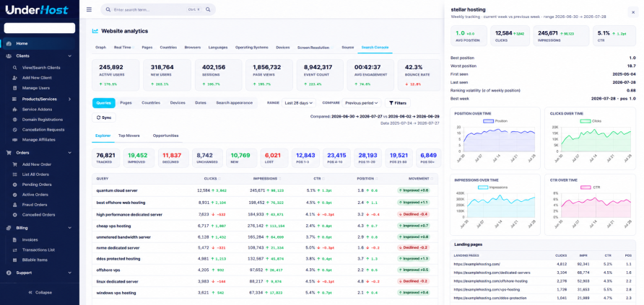Toggle the hamburger menu icon
This screenshot has width=644, height=305.
coord(89,9)
